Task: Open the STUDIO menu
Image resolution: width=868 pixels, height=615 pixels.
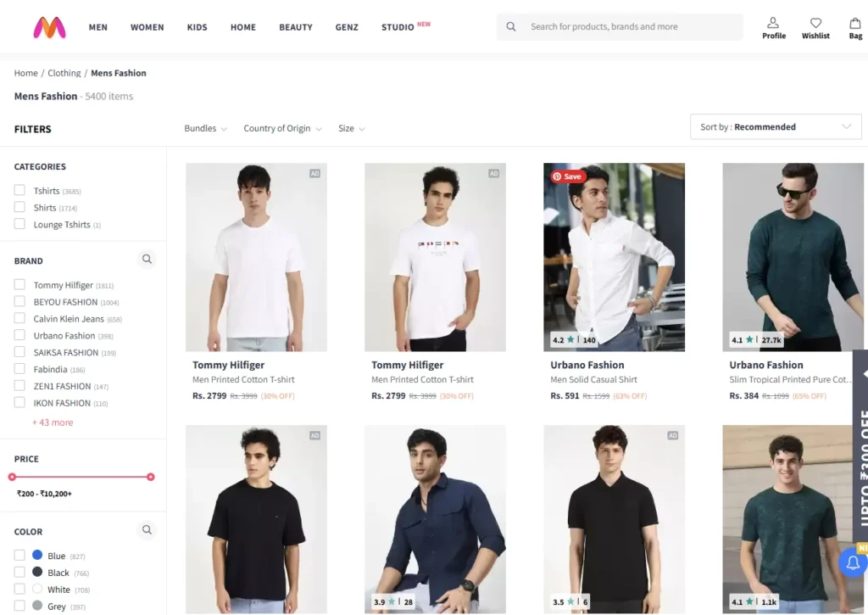Action: tap(398, 27)
